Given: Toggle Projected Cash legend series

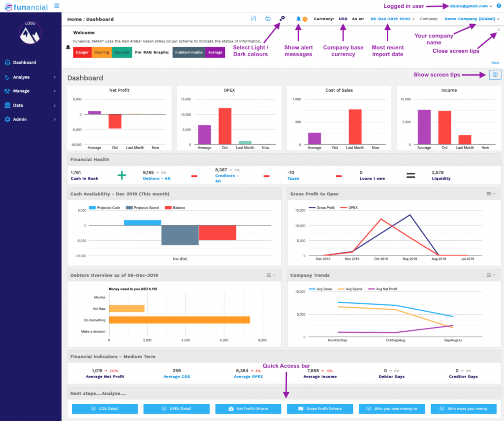Looking at the screenshot, I should point(104,208).
